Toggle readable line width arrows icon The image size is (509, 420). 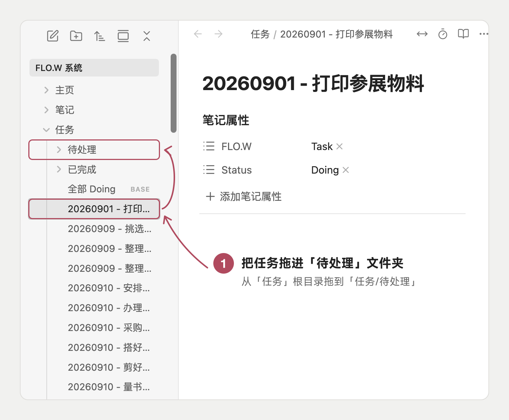tap(422, 34)
